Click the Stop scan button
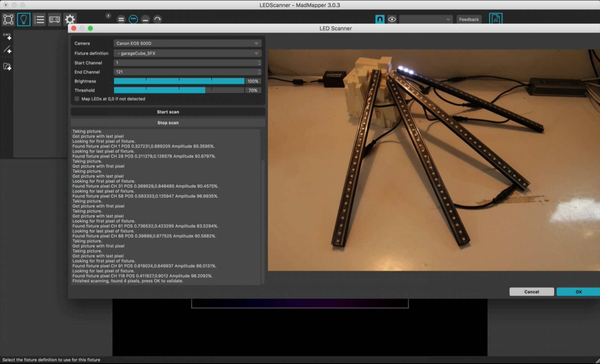The height and width of the screenshot is (364, 600). [168, 123]
